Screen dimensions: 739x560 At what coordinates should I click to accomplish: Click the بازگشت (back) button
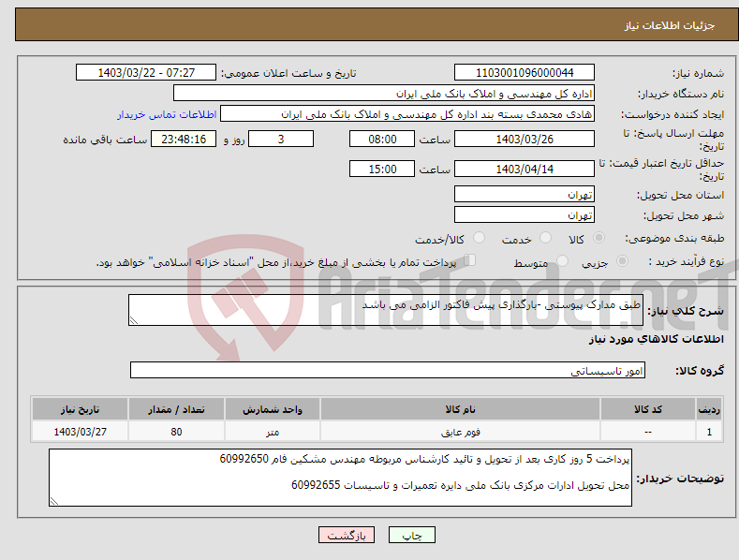(347, 535)
